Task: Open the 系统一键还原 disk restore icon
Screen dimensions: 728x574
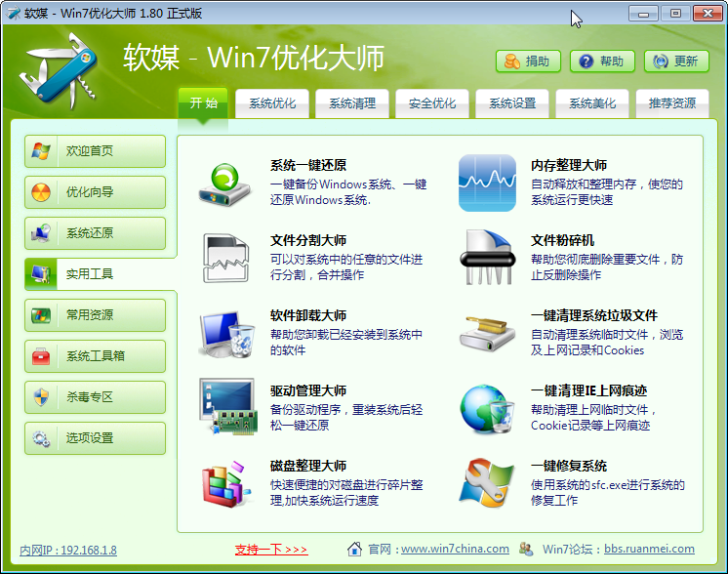Action: coord(225,184)
